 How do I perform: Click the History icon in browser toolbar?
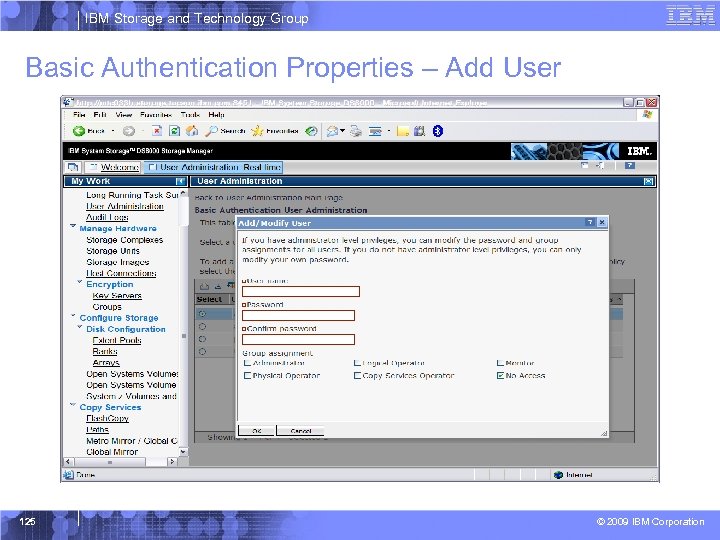point(311,131)
